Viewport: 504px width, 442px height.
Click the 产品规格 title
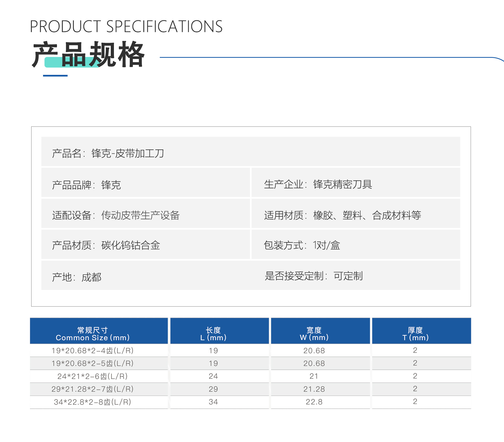88,54
